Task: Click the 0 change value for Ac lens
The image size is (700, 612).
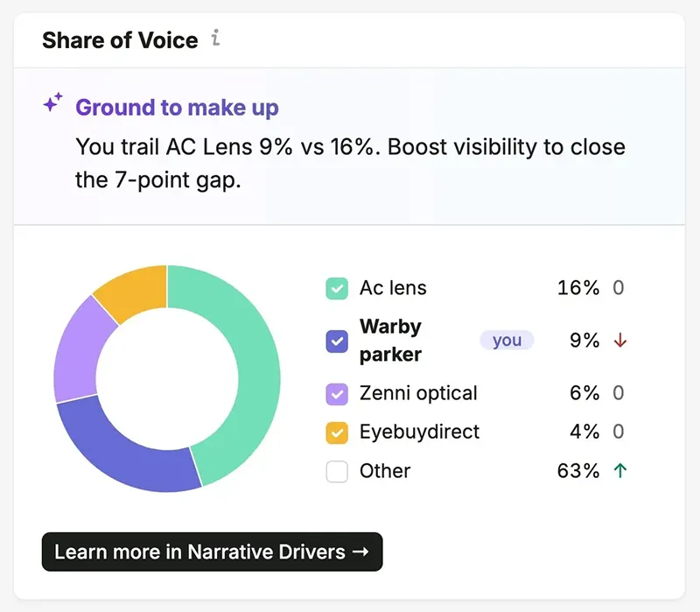Action: click(619, 288)
